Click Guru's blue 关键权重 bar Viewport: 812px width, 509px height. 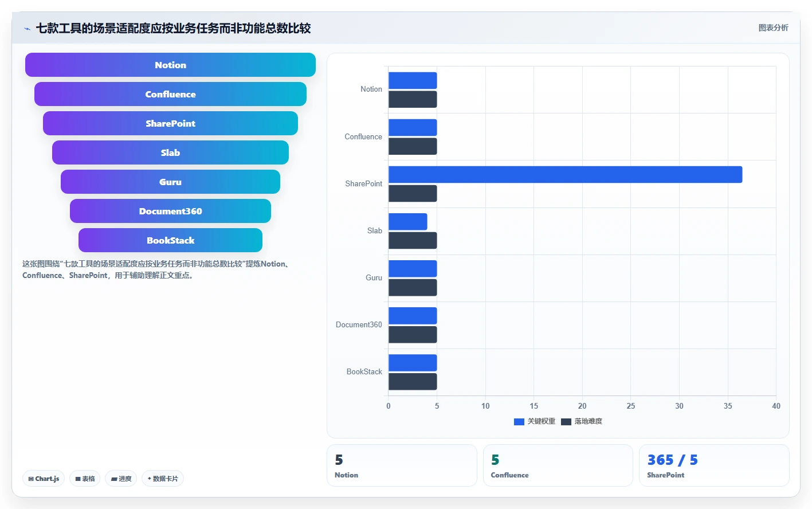(x=413, y=268)
